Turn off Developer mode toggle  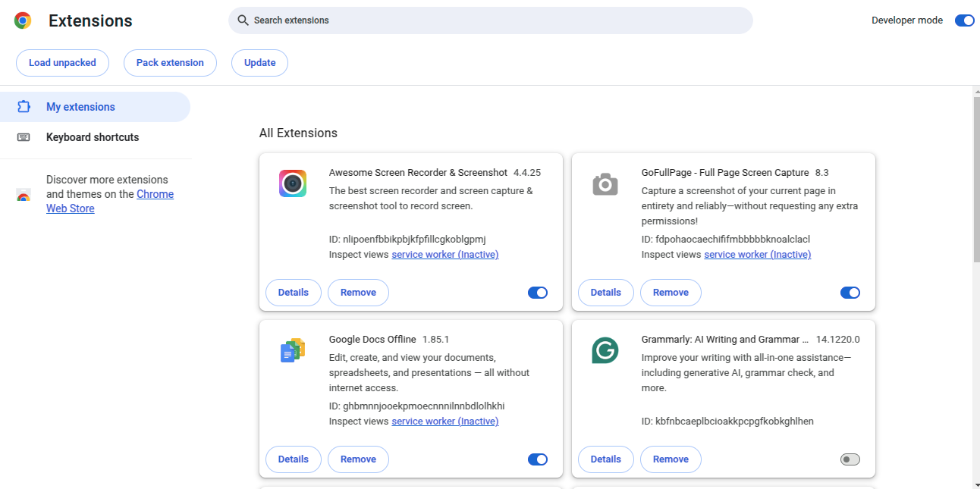[x=964, y=20]
